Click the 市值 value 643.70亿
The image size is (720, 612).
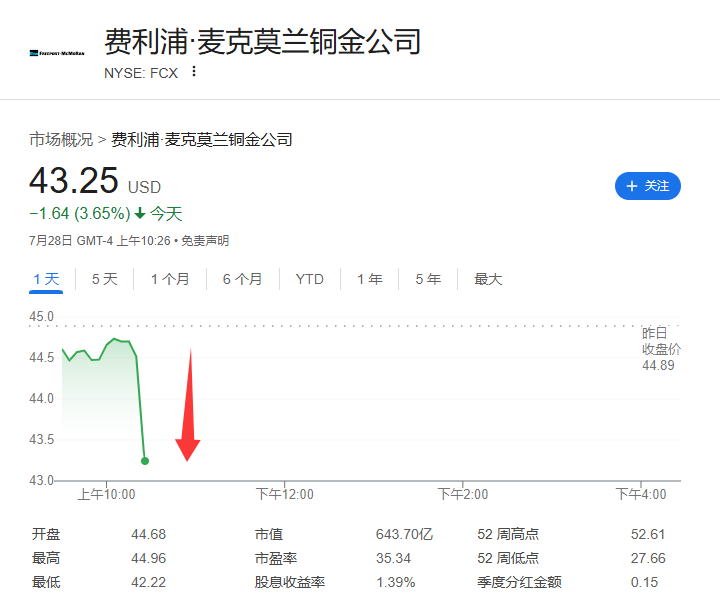(404, 534)
